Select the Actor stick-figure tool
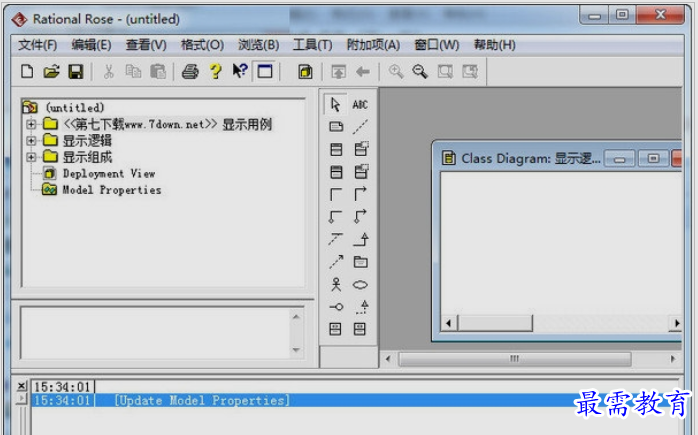This screenshot has width=698, height=435. tap(336, 285)
